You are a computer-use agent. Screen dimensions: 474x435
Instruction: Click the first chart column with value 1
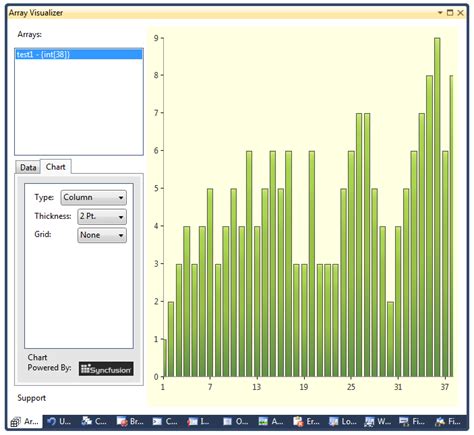pos(165,358)
